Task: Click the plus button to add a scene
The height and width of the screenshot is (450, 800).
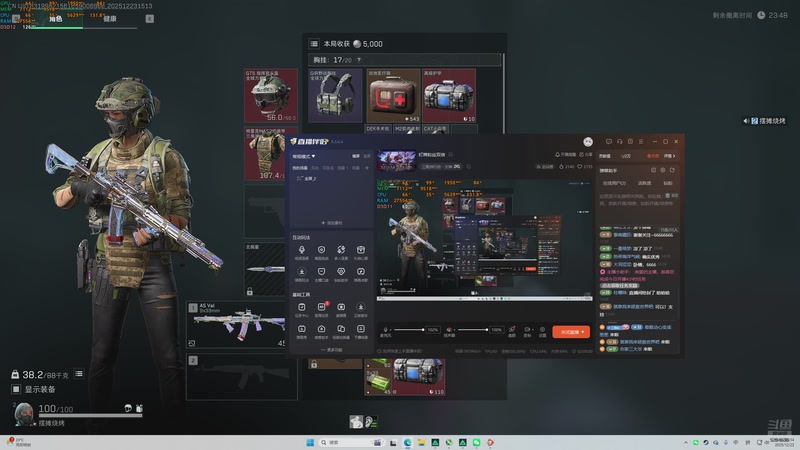Action: point(366,168)
